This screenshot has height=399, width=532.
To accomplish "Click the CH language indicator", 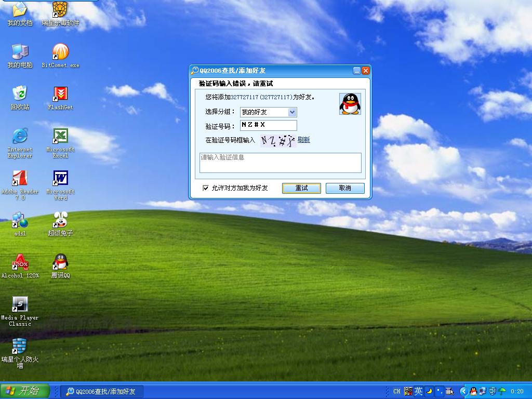I will click(x=396, y=391).
